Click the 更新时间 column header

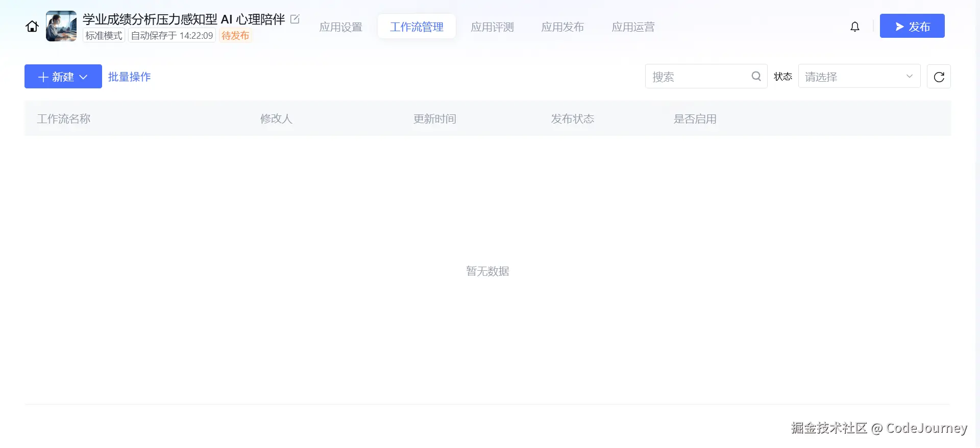pos(435,119)
